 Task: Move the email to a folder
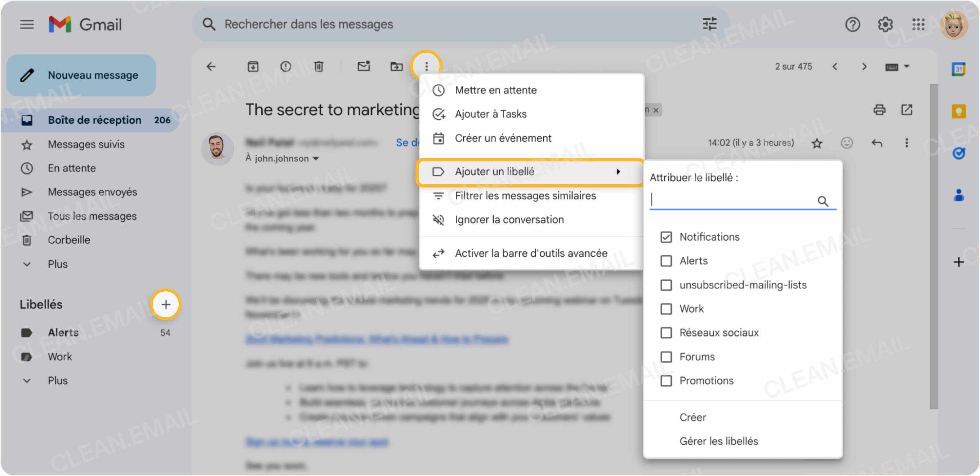point(396,66)
